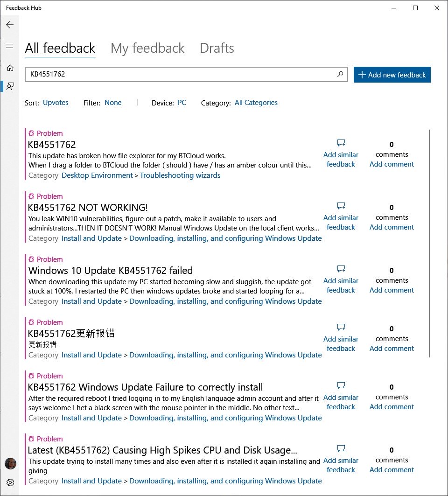Open the Feedback sidebar icon

click(x=10, y=86)
